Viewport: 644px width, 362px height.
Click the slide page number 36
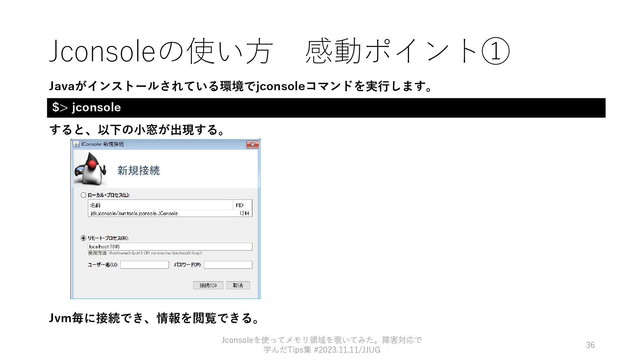590,345
